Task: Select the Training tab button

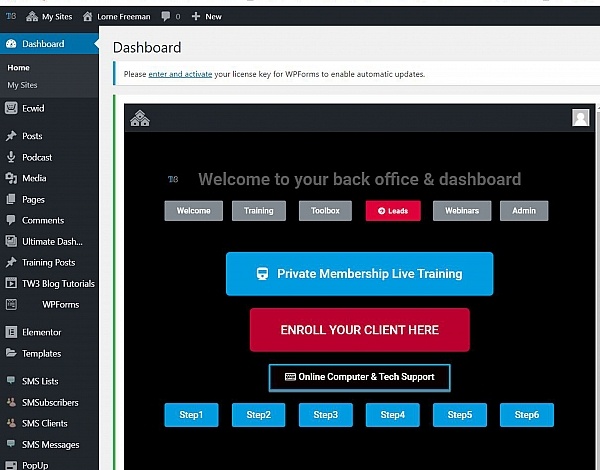Action: coord(259,211)
